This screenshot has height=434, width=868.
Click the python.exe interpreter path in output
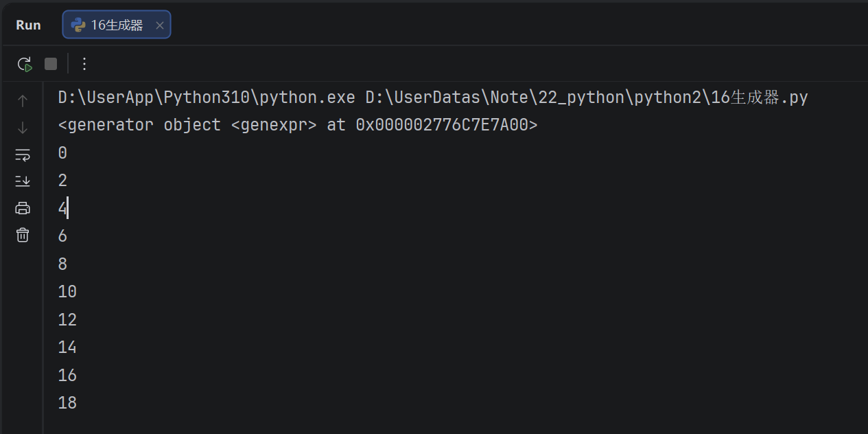tap(207, 98)
